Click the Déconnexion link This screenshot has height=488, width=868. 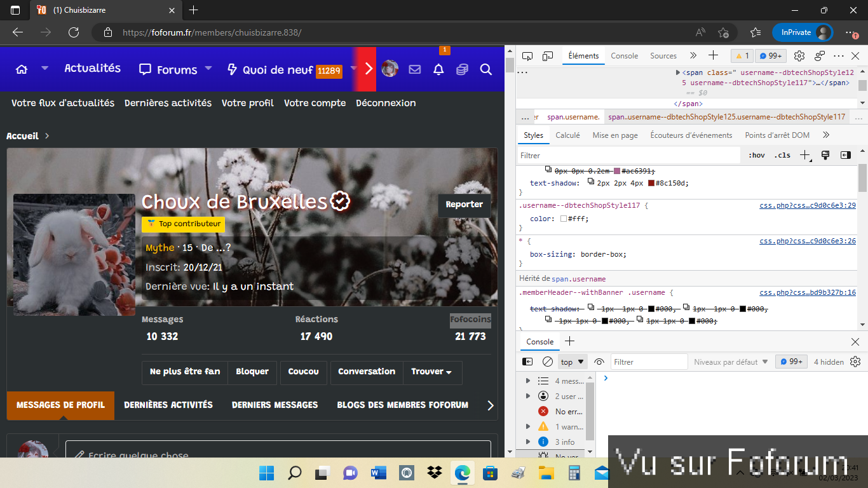(x=386, y=103)
